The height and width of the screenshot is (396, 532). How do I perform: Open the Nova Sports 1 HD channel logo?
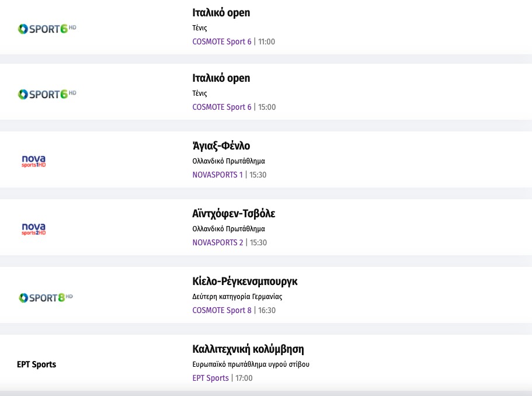(x=33, y=161)
